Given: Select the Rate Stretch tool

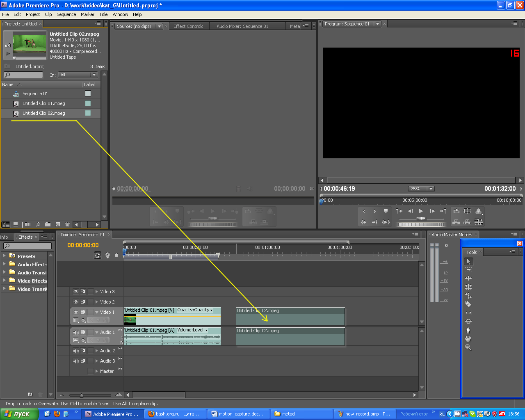Looking at the screenshot, I should pos(468,296).
